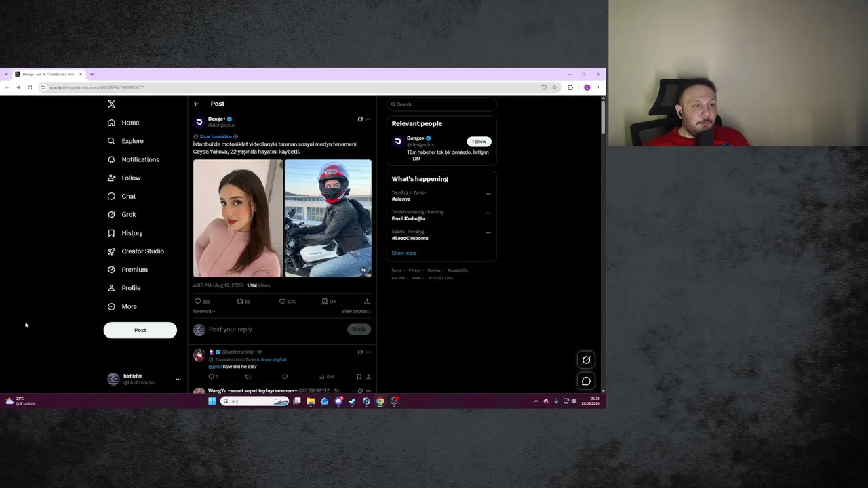Open Profile in the sidebar
The width and height of the screenshot is (868, 488).
[x=124, y=288]
